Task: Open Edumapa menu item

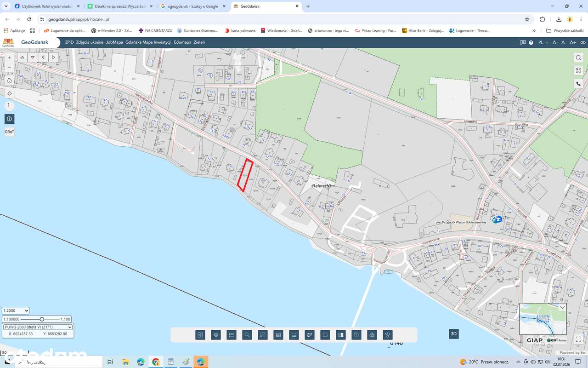Action: [x=182, y=42]
